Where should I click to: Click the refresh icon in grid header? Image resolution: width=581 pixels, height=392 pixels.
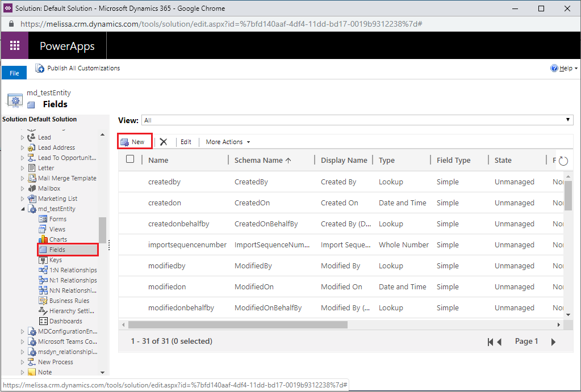tap(563, 161)
